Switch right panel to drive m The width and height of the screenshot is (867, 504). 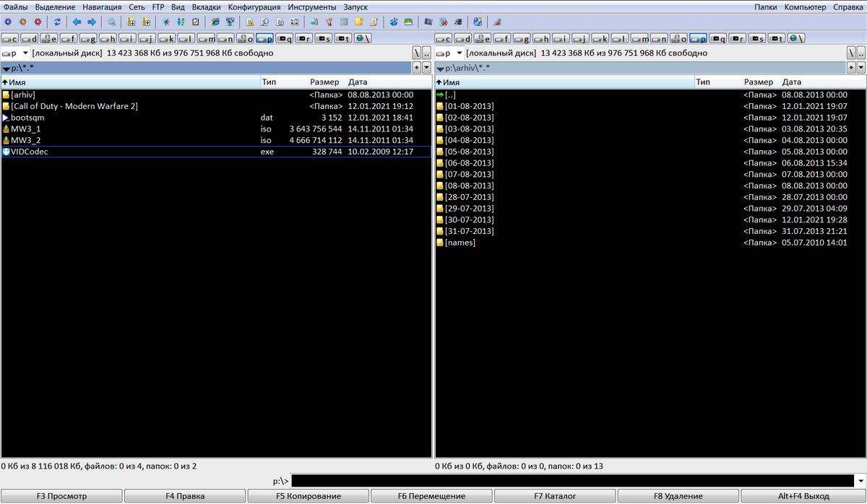click(x=640, y=38)
